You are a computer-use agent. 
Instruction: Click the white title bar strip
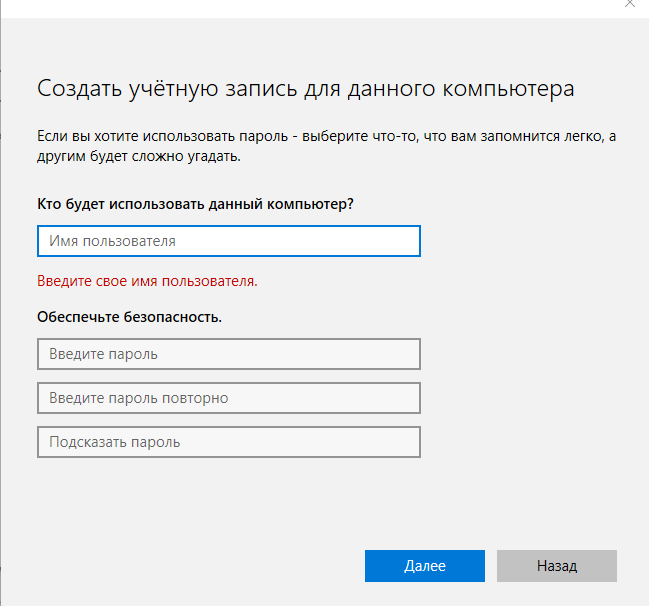(x=300, y=8)
